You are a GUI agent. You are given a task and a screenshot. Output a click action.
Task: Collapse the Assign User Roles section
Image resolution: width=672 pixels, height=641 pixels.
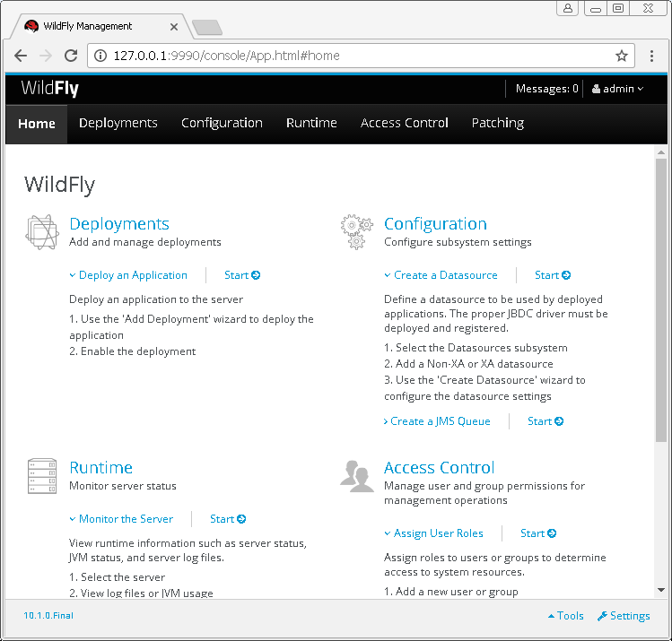coord(433,533)
